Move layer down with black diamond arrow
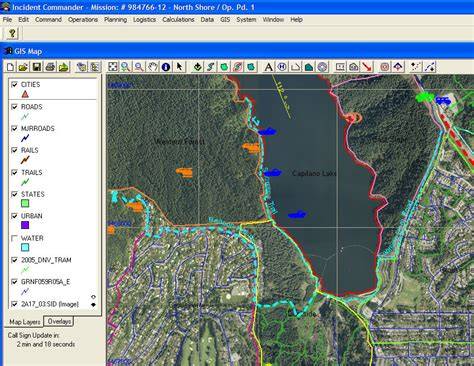 click(x=93, y=304)
